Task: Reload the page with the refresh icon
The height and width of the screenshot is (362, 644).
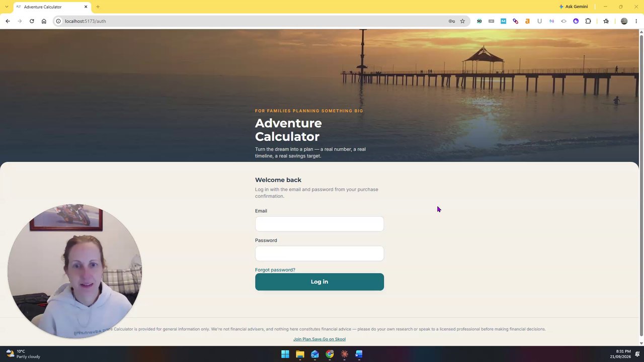Action: [x=32, y=21]
